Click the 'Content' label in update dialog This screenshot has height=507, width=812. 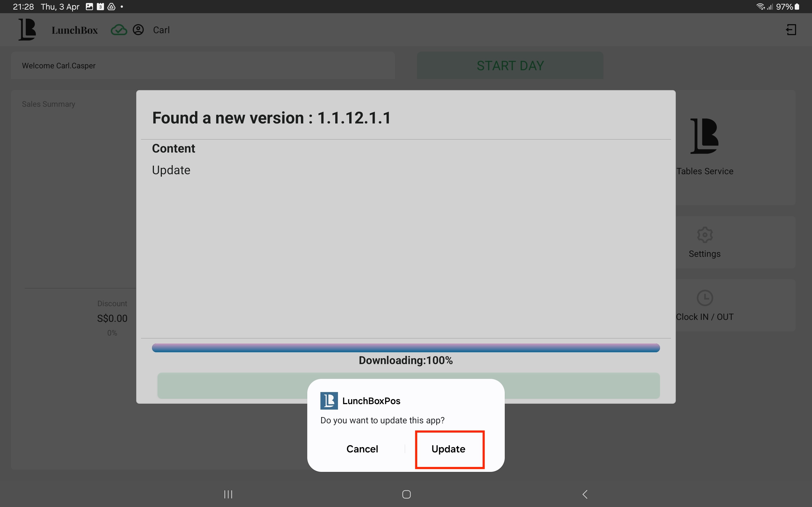(173, 148)
